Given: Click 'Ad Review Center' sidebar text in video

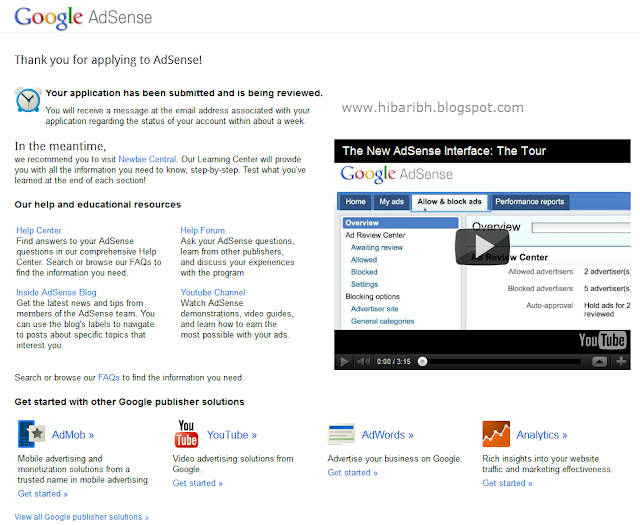Looking at the screenshot, I should [x=375, y=235].
